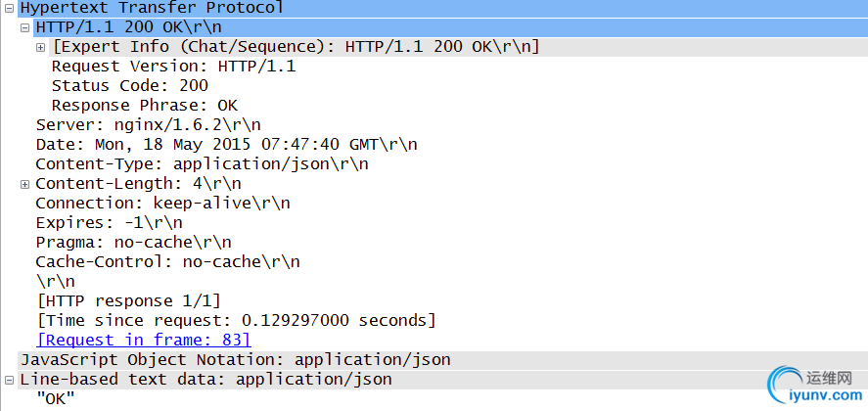Select the Server: nginx/1.6.2 line

point(149,125)
